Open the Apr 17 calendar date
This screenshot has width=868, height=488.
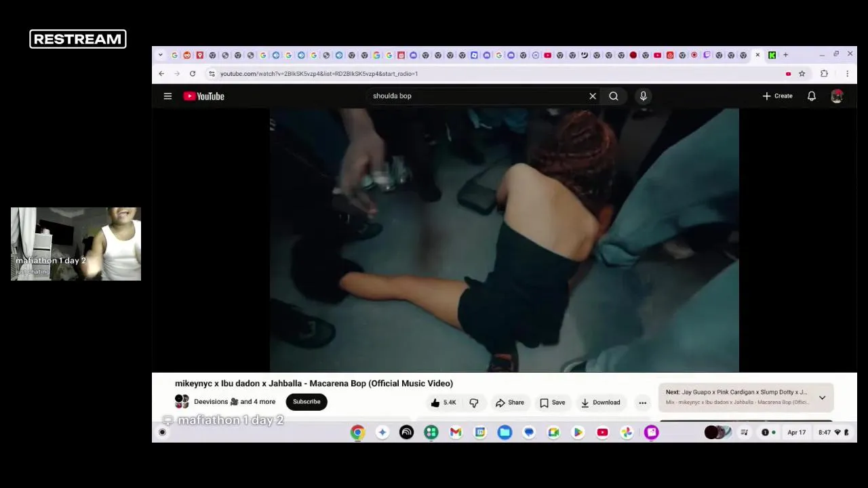pos(797,432)
